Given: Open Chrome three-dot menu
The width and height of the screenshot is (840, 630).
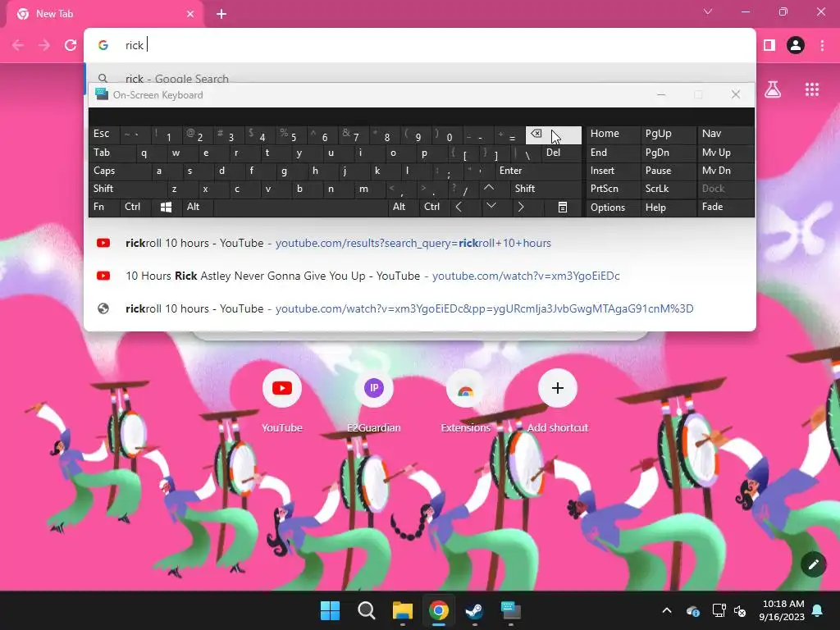Looking at the screenshot, I should pyautogui.click(x=822, y=45).
